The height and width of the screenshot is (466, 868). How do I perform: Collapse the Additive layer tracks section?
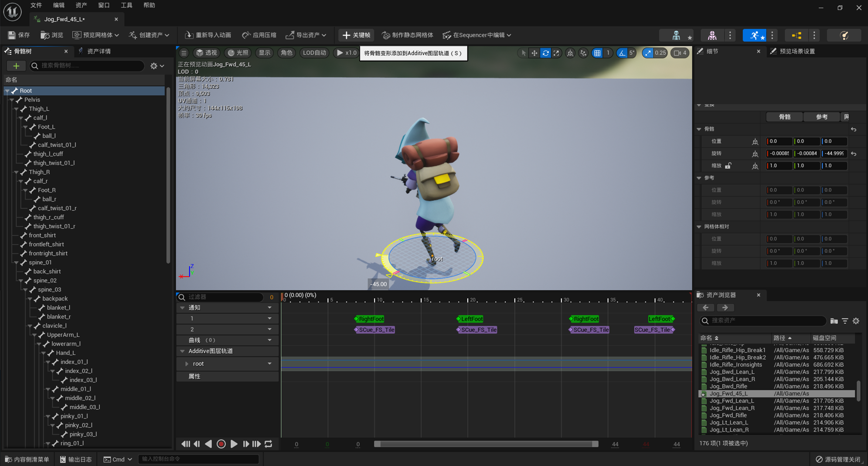coord(182,351)
